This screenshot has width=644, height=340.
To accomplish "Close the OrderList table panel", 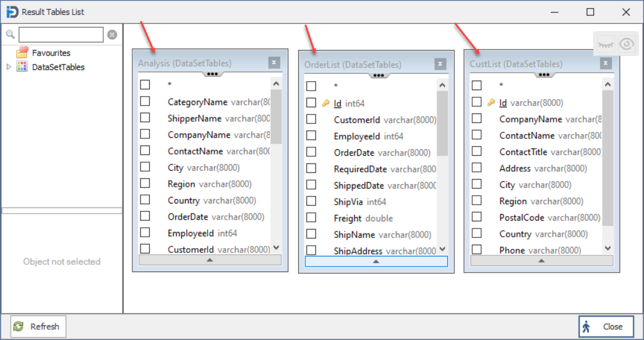I will [x=440, y=64].
